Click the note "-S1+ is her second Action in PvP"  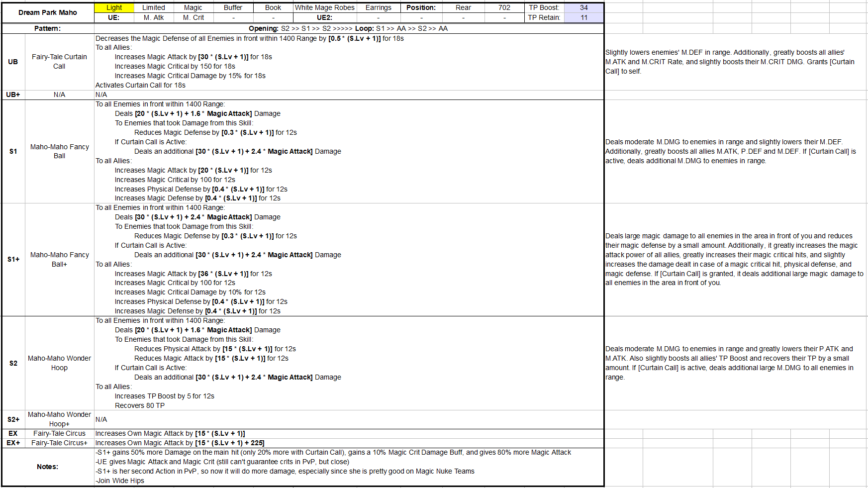285,471
